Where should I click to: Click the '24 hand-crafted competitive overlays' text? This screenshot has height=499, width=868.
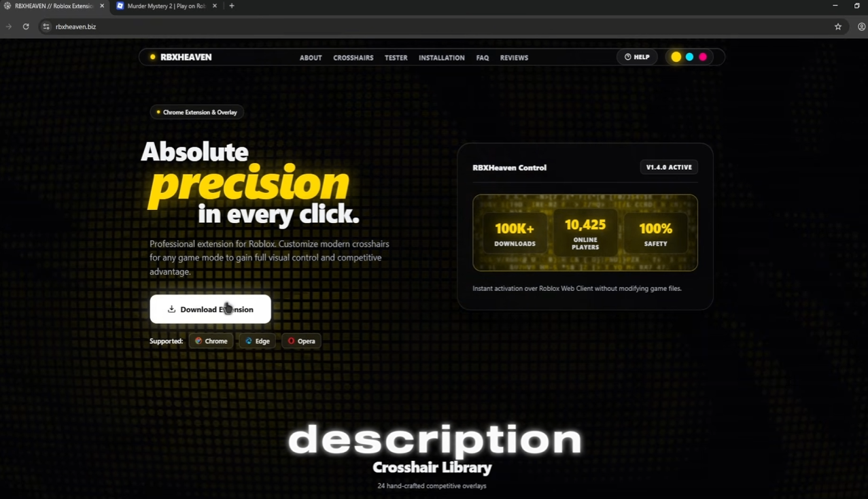[432, 486]
